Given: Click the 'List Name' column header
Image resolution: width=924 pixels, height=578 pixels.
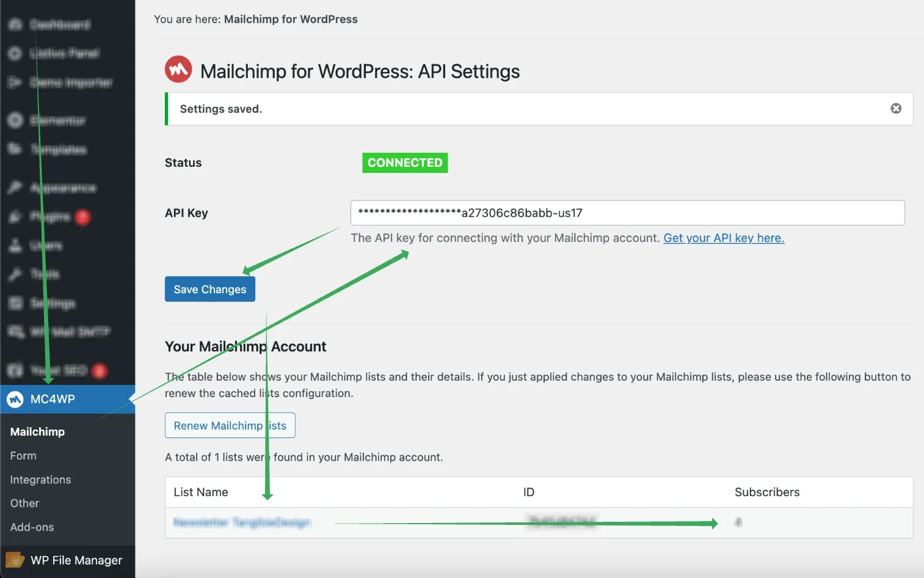Looking at the screenshot, I should (201, 492).
